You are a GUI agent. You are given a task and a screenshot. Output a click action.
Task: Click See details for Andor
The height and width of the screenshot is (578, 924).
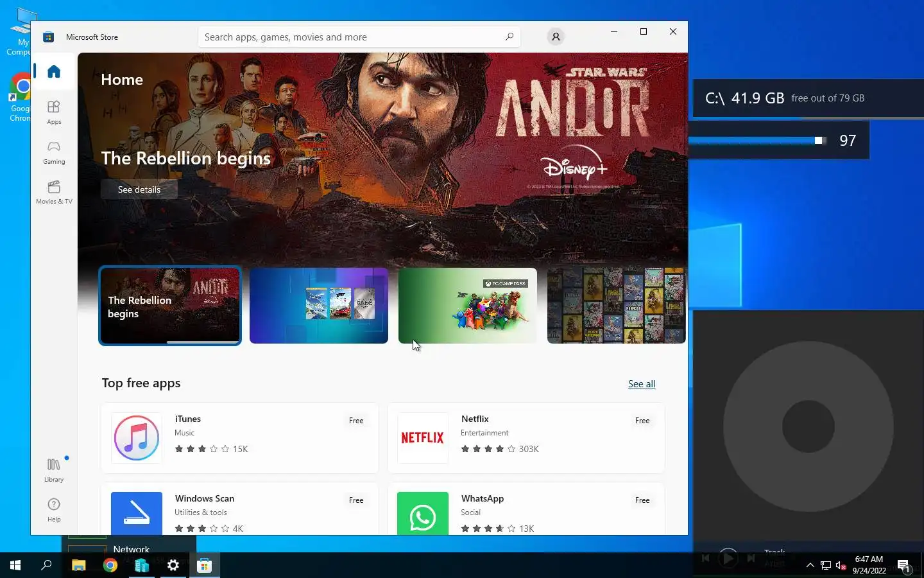tap(139, 189)
